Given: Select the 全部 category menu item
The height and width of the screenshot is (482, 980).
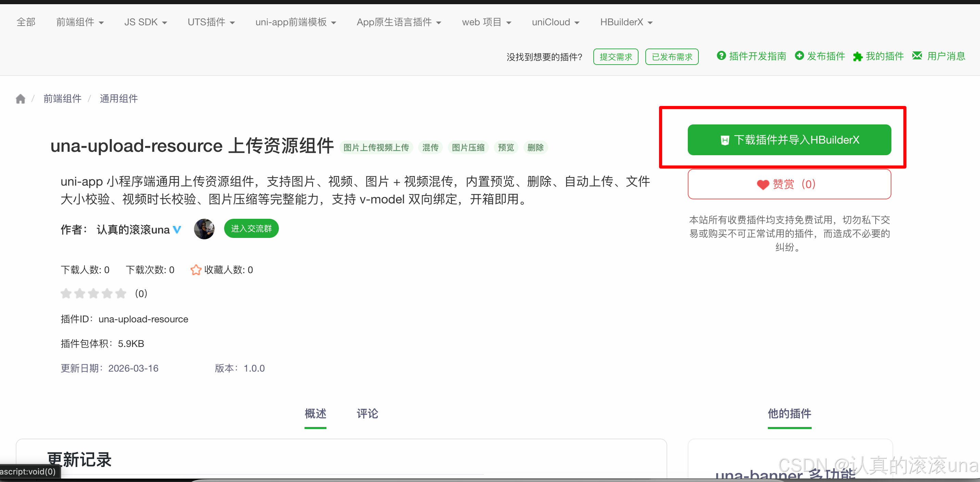Looking at the screenshot, I should 26,22.
